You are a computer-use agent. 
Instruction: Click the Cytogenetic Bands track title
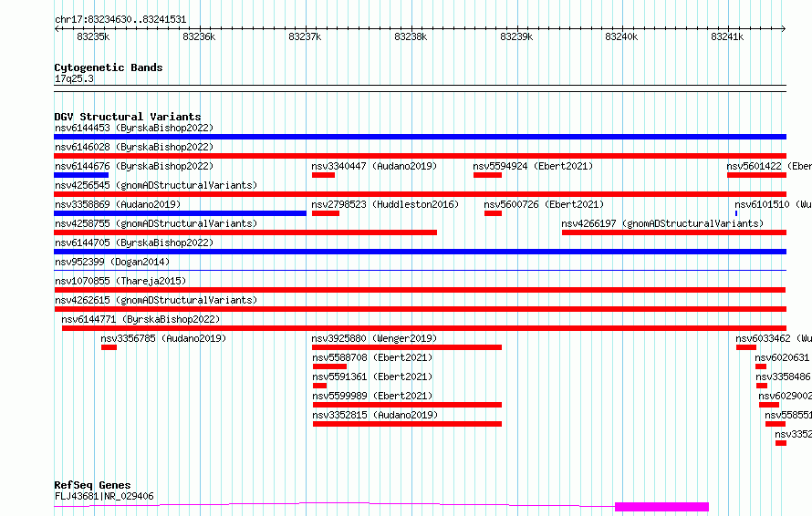(109, 67)
